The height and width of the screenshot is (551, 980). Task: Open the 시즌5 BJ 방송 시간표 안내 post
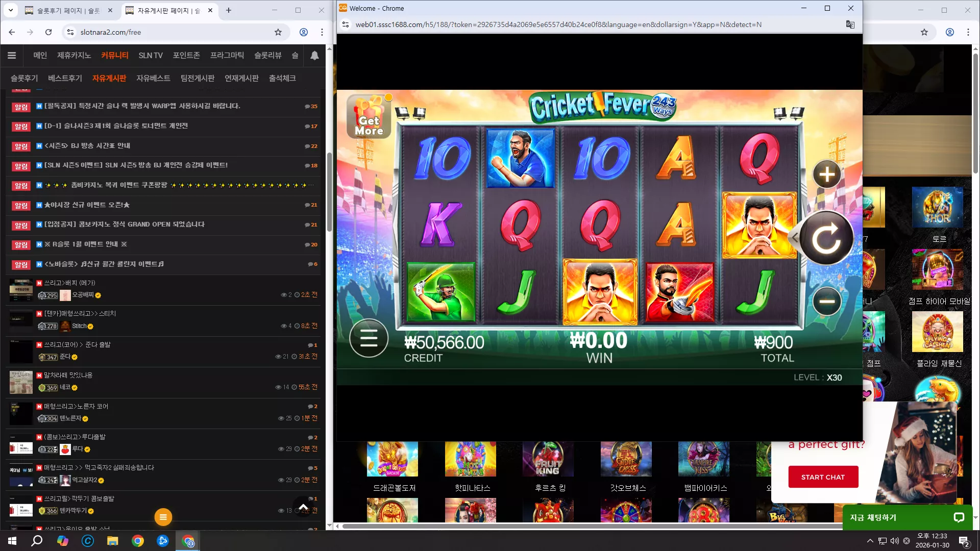click(87, 146)
